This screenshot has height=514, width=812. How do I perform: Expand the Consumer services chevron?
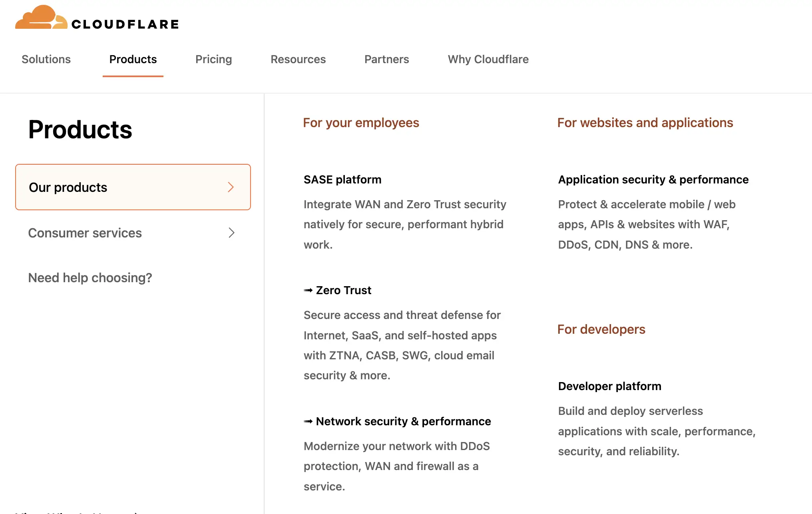pyautogui.click(x=231, y=233)
